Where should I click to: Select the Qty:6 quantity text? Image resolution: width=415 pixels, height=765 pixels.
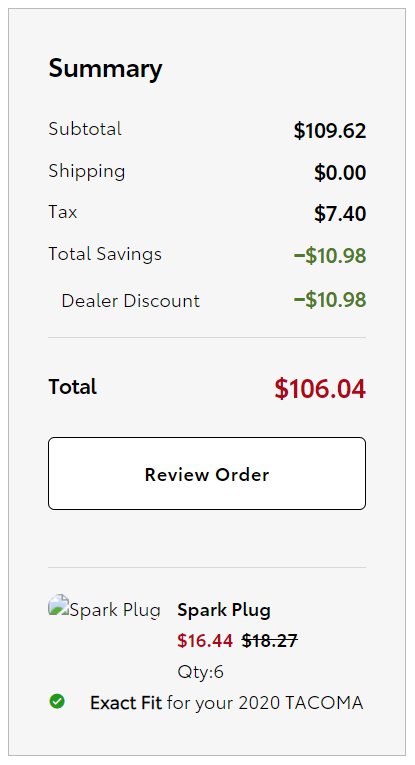point(200,672)
